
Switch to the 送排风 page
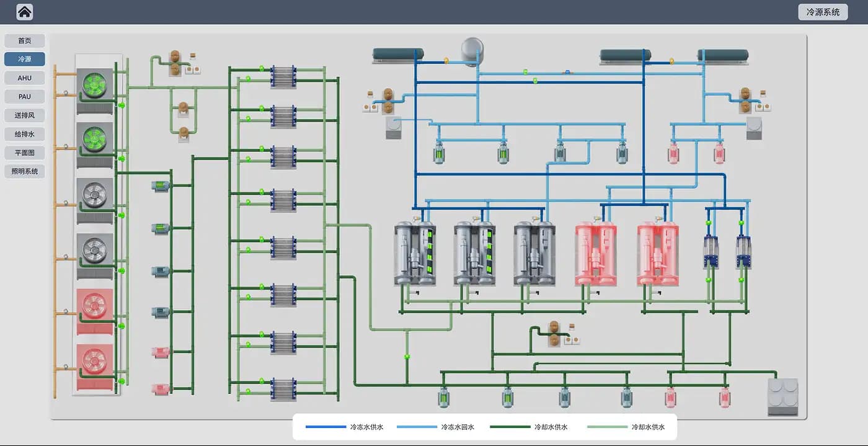pos(25,115)
